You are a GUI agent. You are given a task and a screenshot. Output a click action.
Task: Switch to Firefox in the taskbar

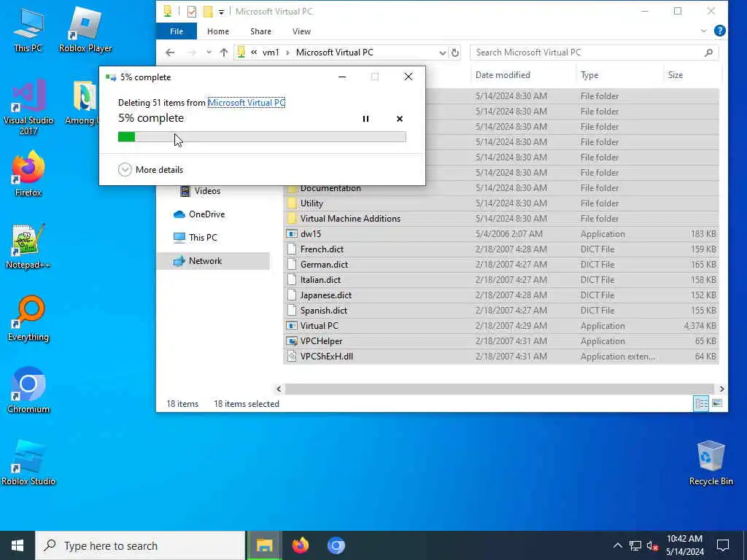coord(300,545)
